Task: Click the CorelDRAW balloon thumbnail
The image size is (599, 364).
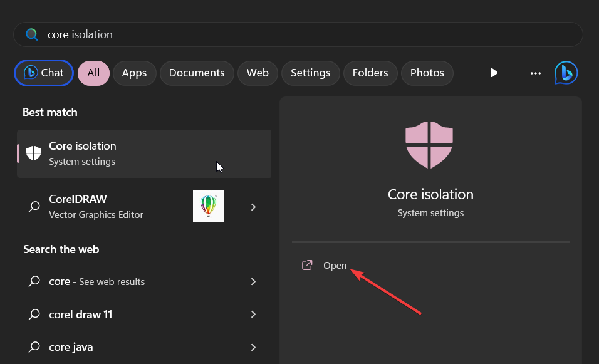Action: tap(209, 206)
